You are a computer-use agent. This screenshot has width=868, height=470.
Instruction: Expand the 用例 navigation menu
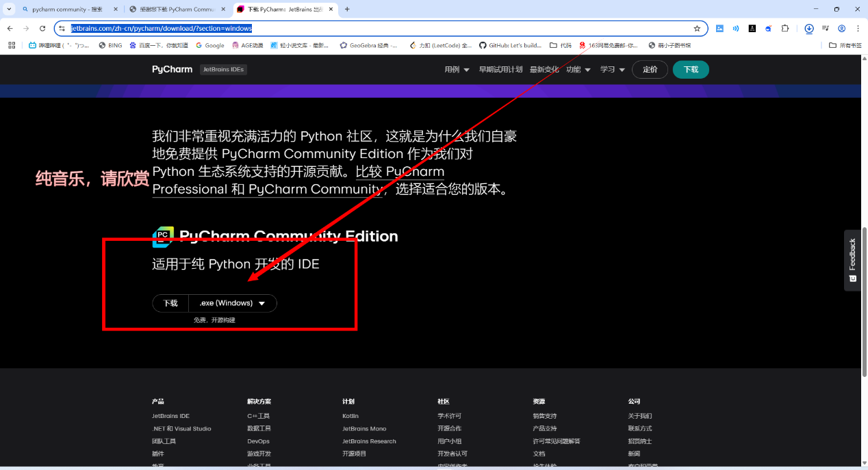(x=457, y=69)
